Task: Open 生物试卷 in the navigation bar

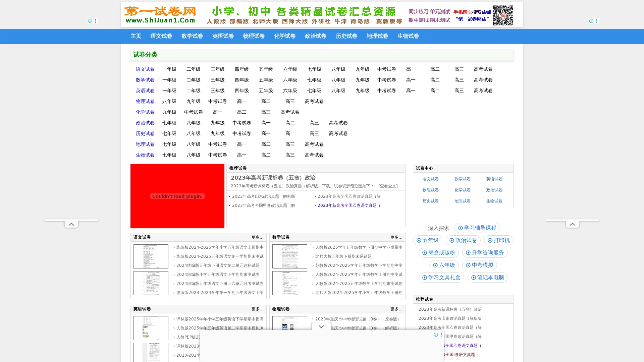Action: [x=408, y=36]
